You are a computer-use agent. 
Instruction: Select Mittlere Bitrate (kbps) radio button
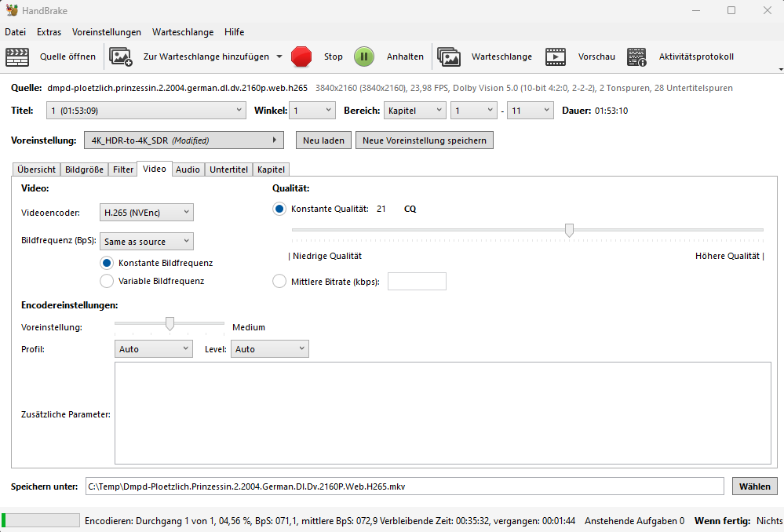pyautogui.click(x=279, y=281)
